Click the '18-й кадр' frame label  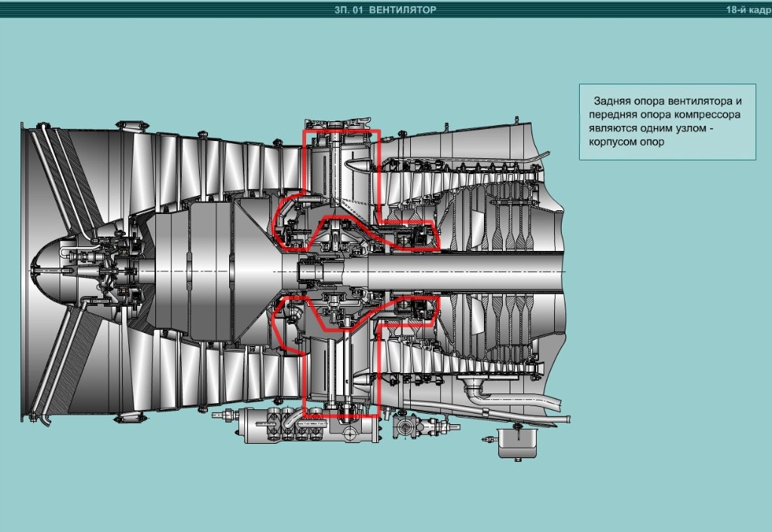[747, 10]
